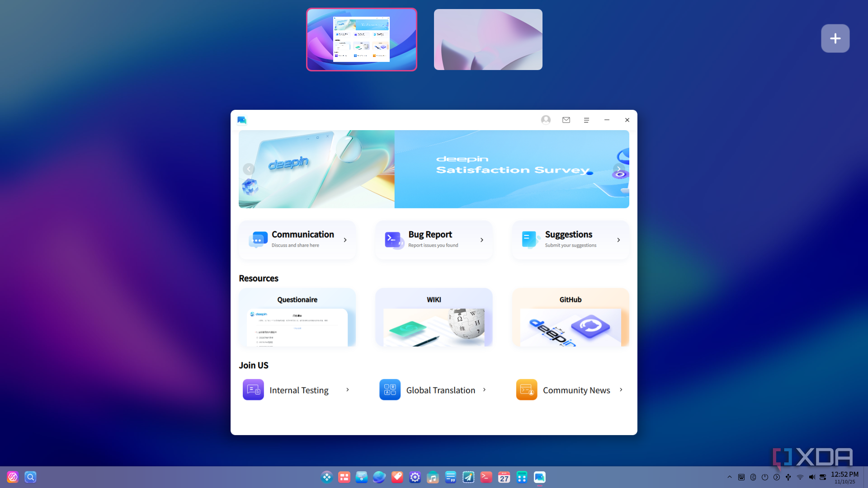Image resolution: width=868 pixels, height=488 pixels.
Task: Open the gear settings dock icon
Action: pos(415,477)
